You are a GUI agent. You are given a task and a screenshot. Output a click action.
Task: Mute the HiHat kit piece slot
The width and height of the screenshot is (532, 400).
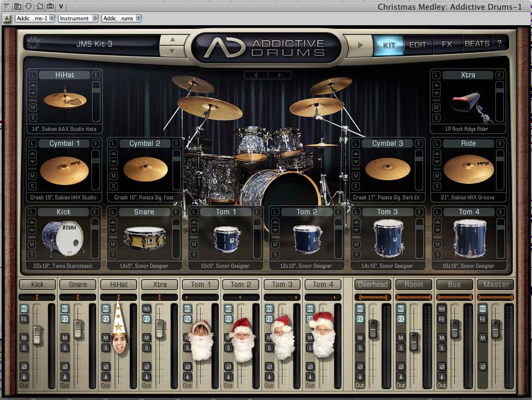click(x=33, y=108)
